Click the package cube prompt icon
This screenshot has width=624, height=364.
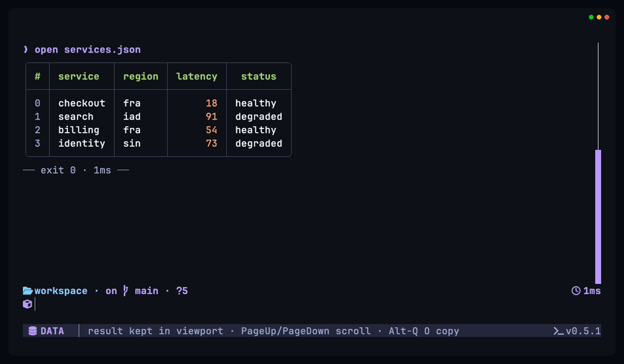pyautogui.click(x=28, y=304)
